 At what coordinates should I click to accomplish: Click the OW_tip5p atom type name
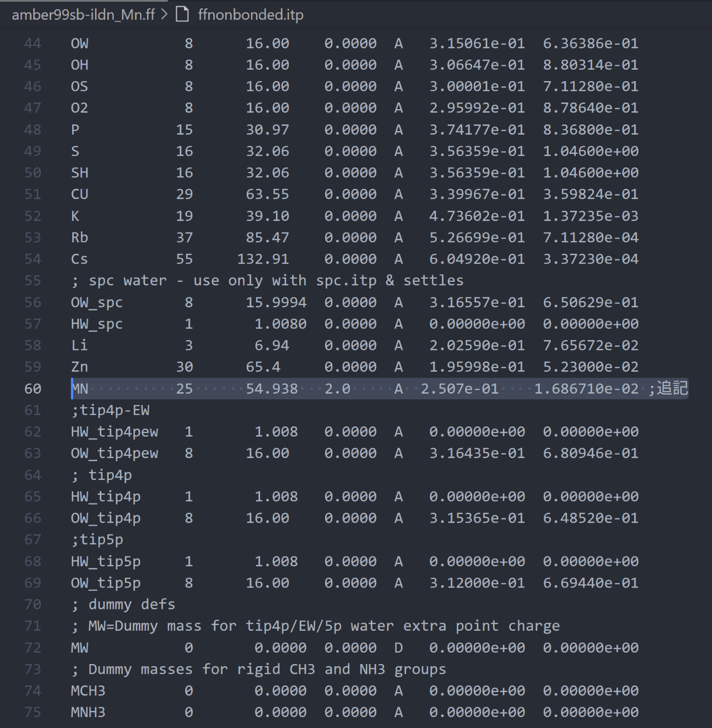[106, 583]
